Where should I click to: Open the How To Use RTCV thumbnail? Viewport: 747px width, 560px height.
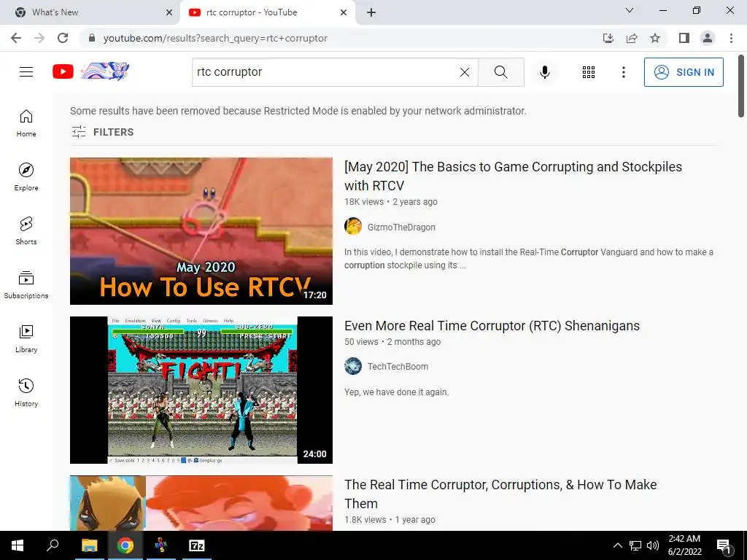point(201,231)
